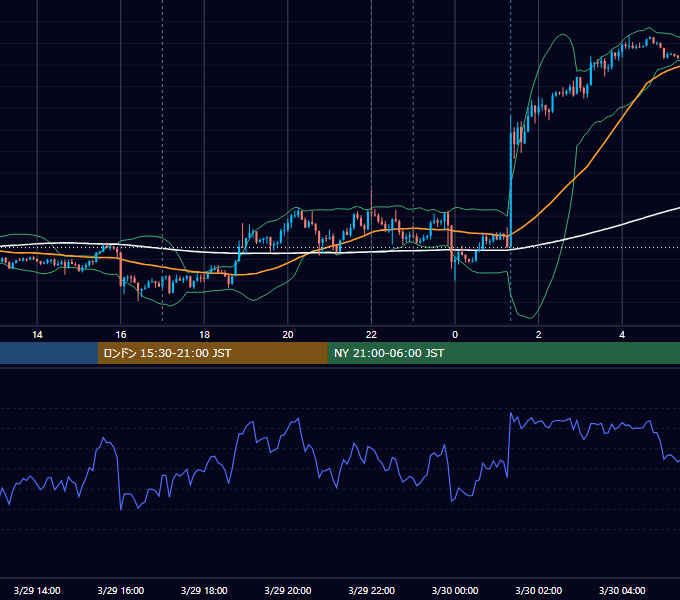Screen dimensions: 680x600
Task: Click the '14' hour label on chart axis
Action: pos(37,335)
